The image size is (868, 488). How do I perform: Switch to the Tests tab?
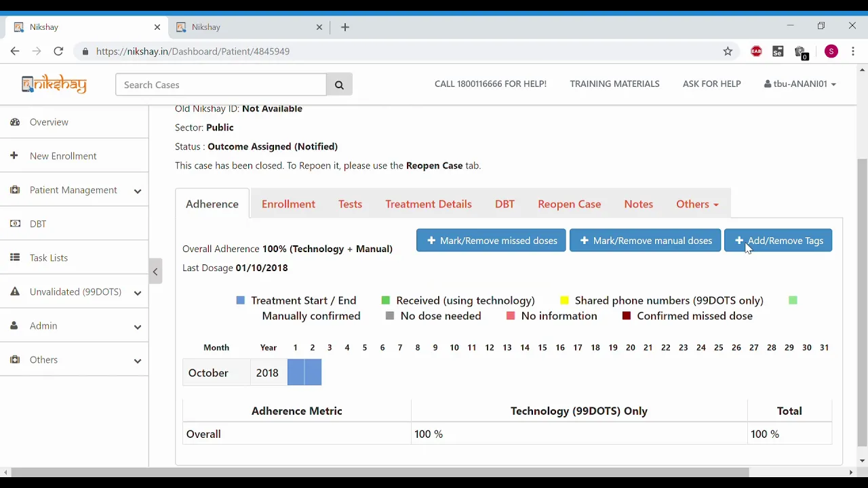pyautogui.click(x=350, y=204)
